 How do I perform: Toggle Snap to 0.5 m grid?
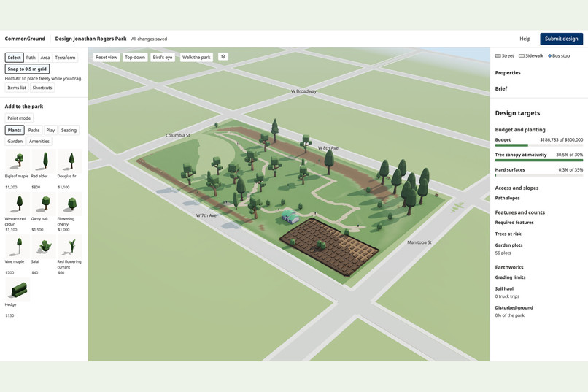[x=27, y=69]
